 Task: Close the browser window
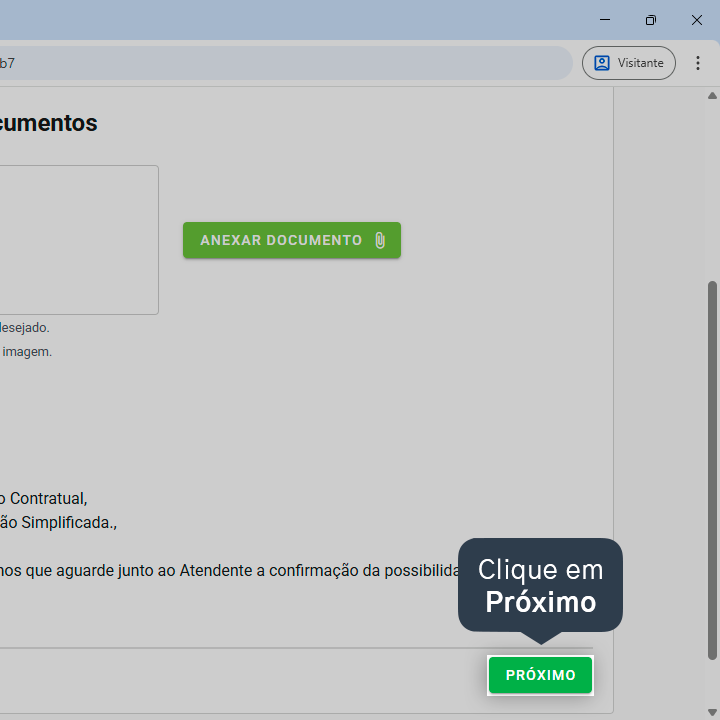697,20
